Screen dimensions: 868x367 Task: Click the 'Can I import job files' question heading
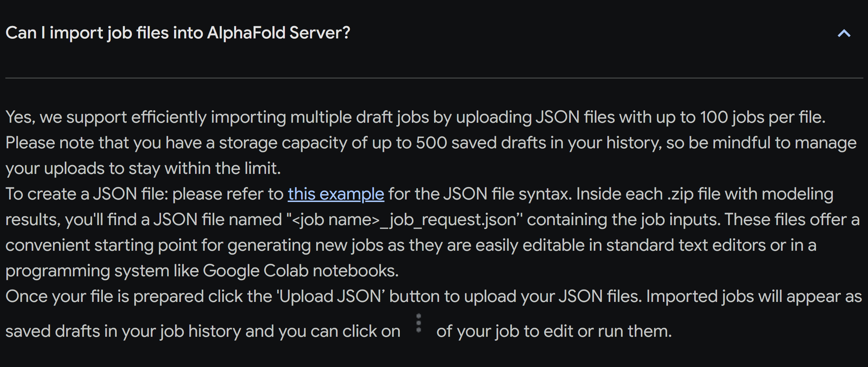coord(178,33)
